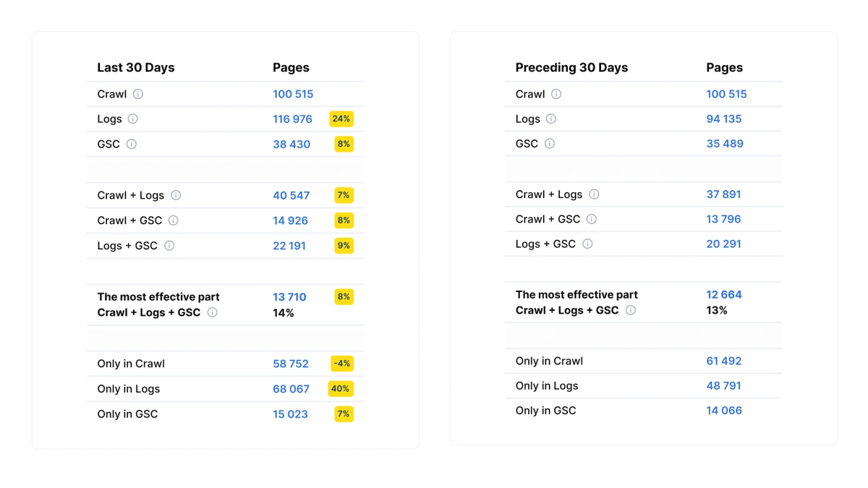868x488 pixels.
Task: Click the 9% Logs + GSC badge
Action: (x=344, y=246)
